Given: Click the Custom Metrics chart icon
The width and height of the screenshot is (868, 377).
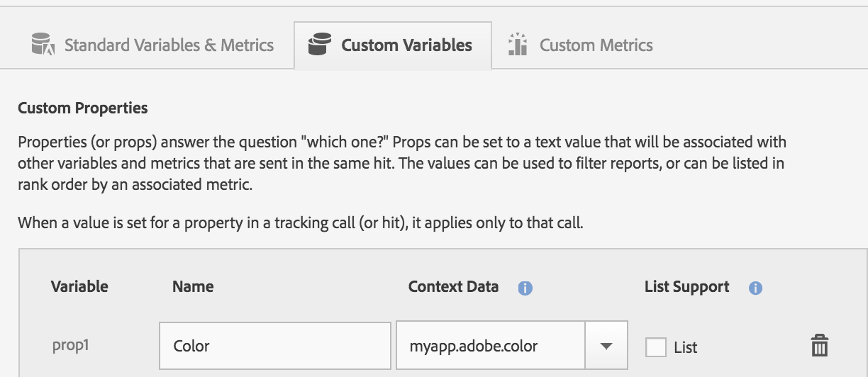Looking at the screenshot, I should point(518,45).
